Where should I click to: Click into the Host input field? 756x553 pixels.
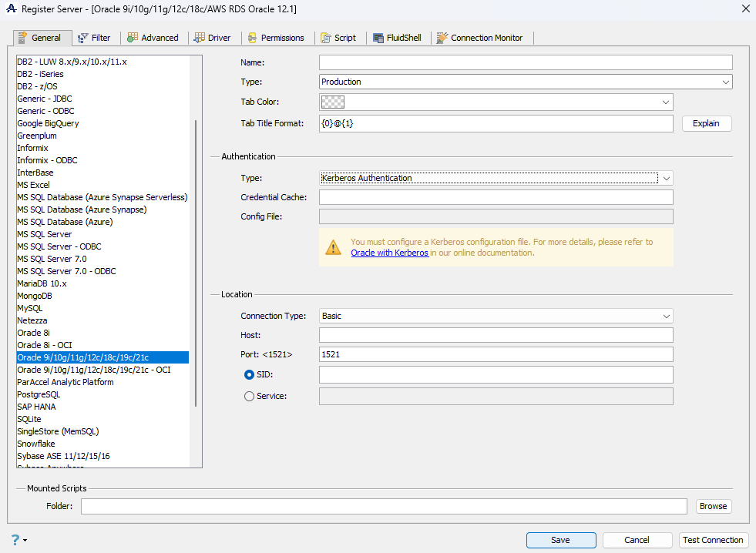pos(496,335)
